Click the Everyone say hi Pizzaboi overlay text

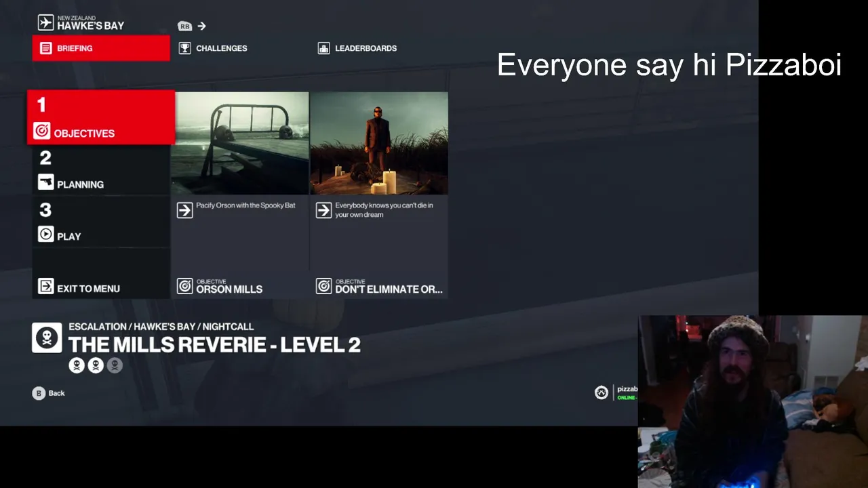(x=669, y=65)
